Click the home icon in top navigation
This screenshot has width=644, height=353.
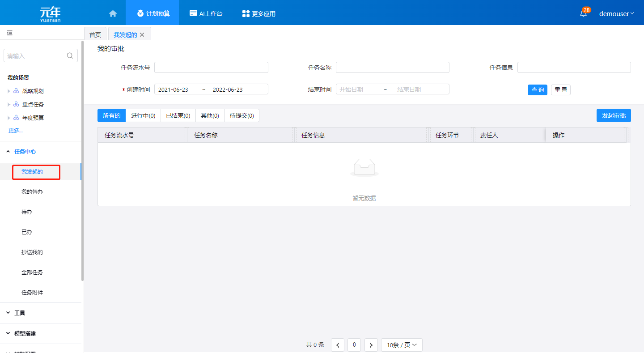[x=113, y=13]
